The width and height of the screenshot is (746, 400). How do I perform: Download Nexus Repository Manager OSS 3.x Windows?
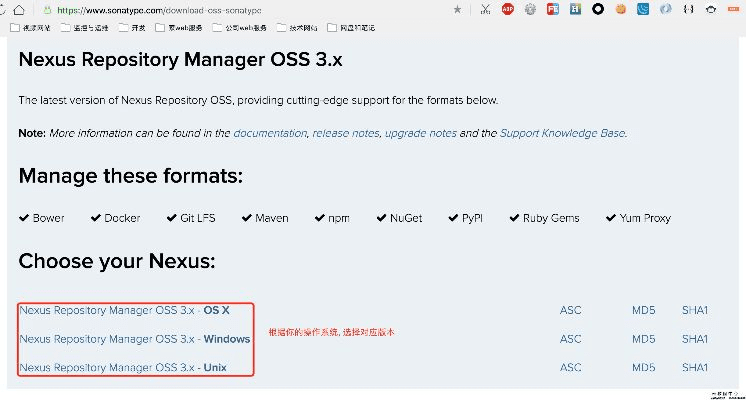(x=135, y=339)
